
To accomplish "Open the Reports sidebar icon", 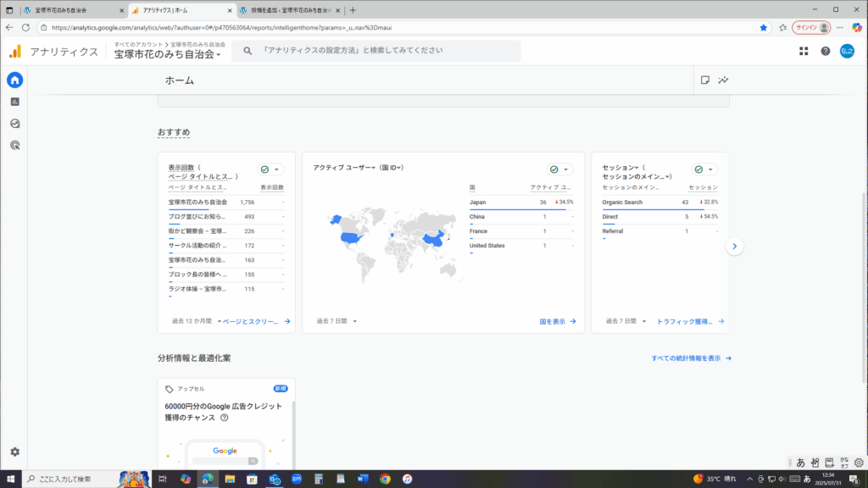I will tap(15, 102).
